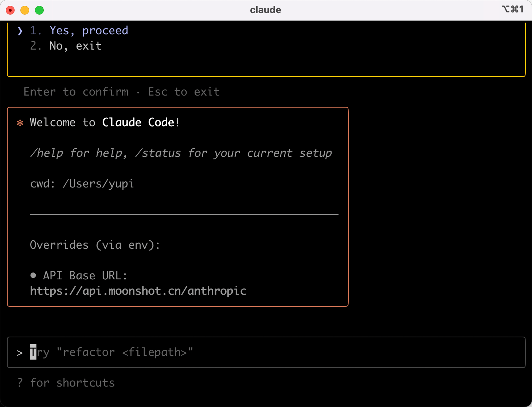Click the 'Overrides (via env):' heading
532x407 pixels.
[x=95, y=245]
